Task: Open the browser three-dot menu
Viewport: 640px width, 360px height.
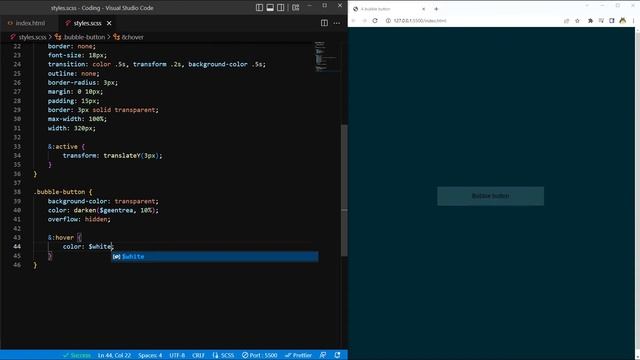Action: (633, 20)
